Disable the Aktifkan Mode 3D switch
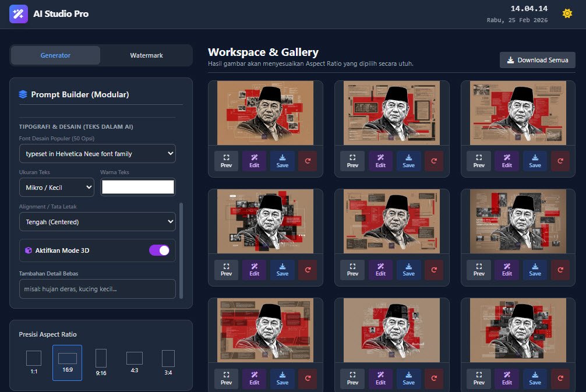Image resolution: width=586 pixels, height=392 pixels. tap(160, 250)
